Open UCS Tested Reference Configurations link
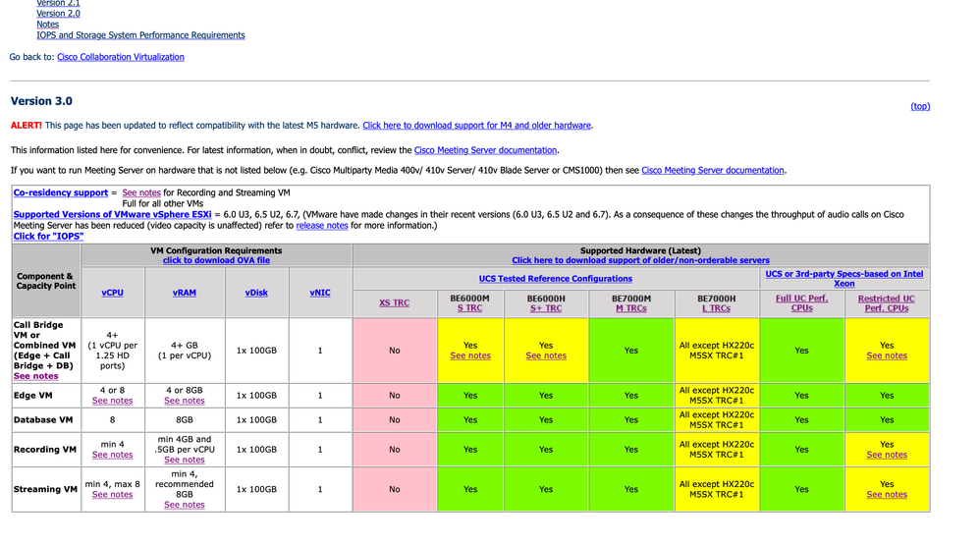Image resolution: width=980 pixels, height=544 pixels. (556, 279)
